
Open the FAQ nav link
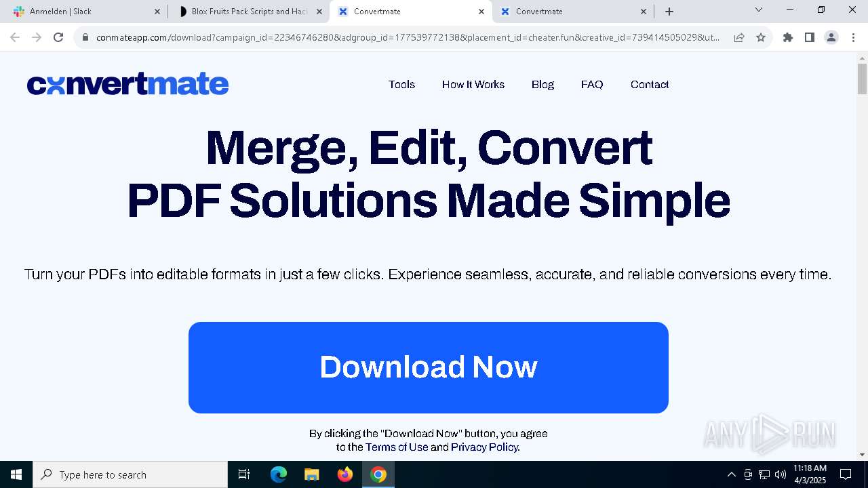click(592, 85)
